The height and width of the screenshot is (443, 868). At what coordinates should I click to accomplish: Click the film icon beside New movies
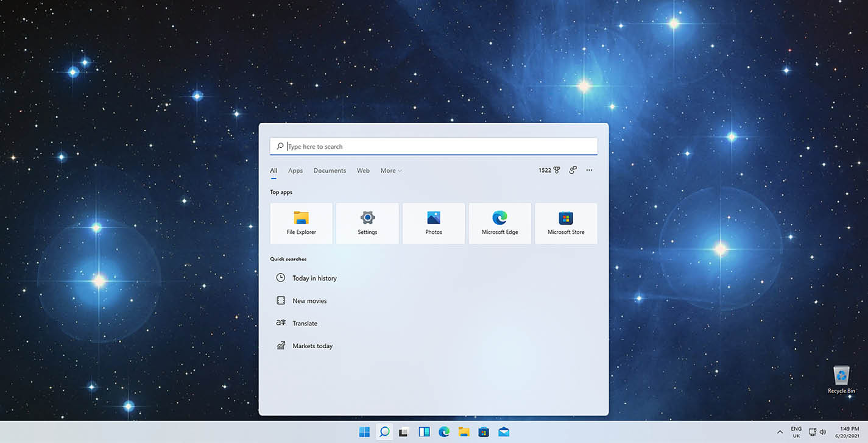[x=280, y=300]
